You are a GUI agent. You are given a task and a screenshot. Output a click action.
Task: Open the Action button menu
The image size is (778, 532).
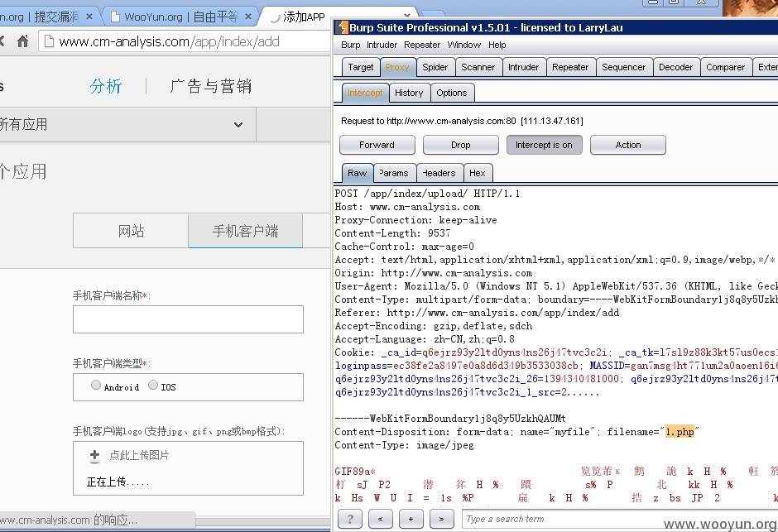coord(627,145)
